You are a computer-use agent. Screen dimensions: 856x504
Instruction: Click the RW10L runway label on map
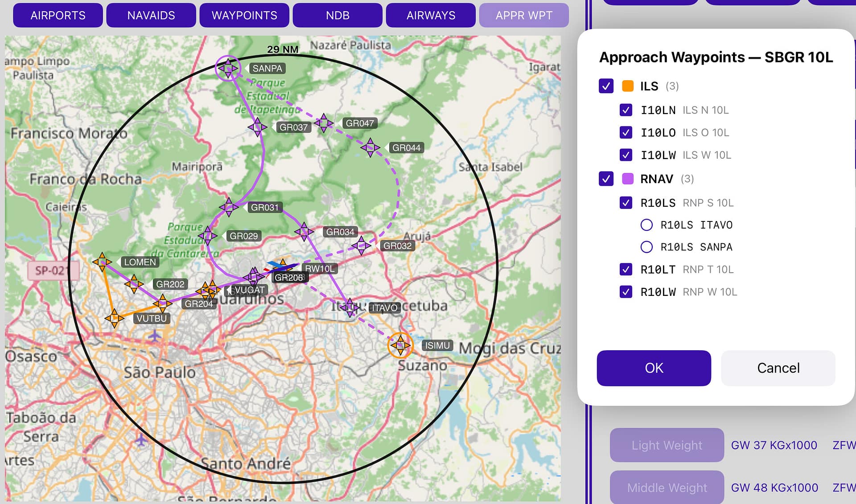(x=319, y=268)
